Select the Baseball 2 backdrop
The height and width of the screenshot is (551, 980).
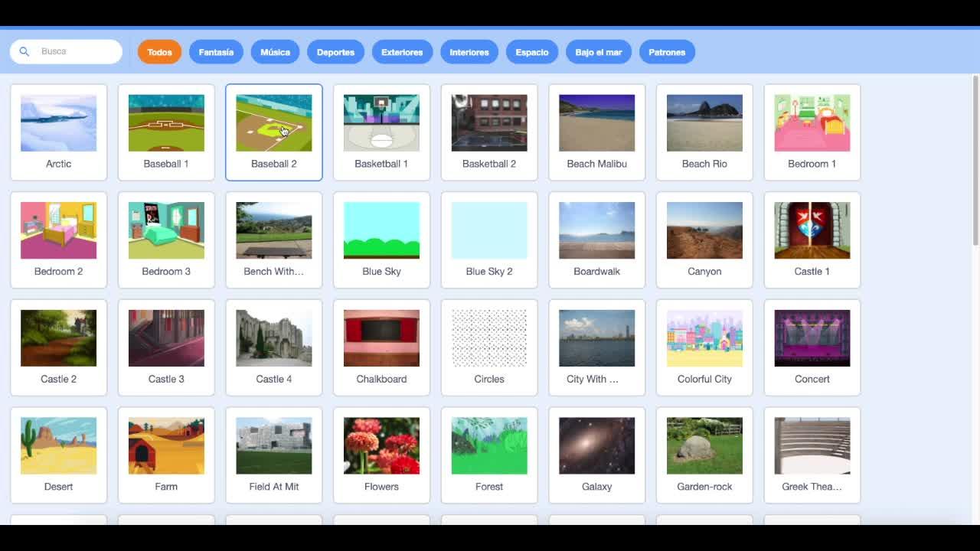tap(274, 132)
